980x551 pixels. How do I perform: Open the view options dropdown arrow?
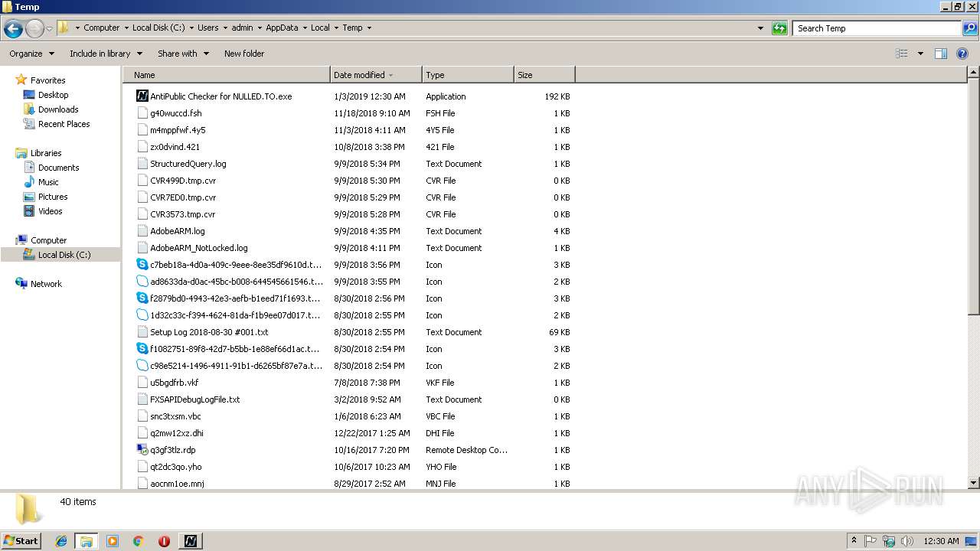(x=920, y=54)
